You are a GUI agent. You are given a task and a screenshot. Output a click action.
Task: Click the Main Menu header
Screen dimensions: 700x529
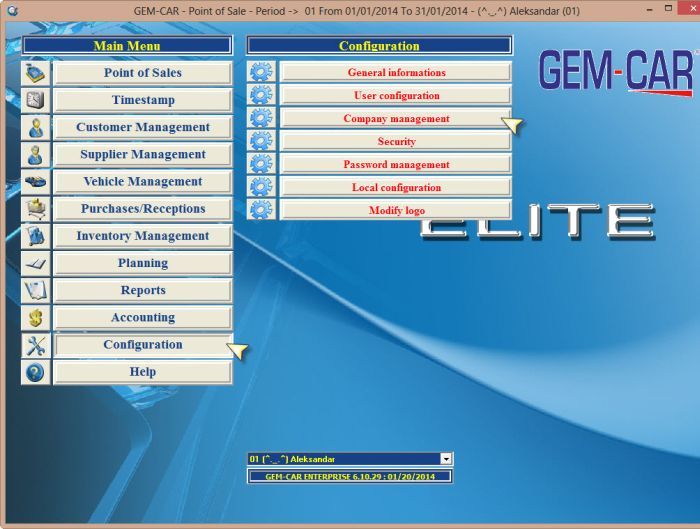[127, 46]
